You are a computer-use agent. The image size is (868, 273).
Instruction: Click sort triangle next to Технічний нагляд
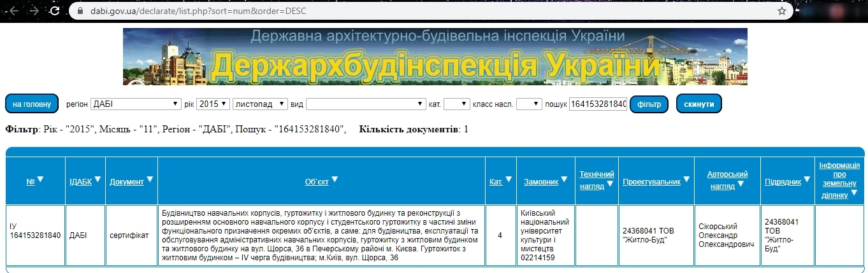click(610, 185)
